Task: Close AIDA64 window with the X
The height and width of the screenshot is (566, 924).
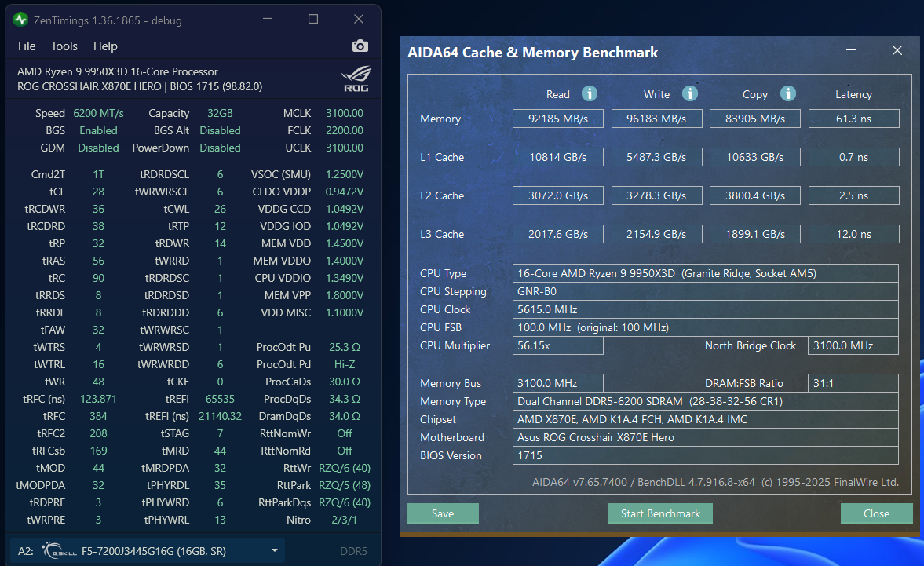Action: pyautogui.click(x=897, y=51)
